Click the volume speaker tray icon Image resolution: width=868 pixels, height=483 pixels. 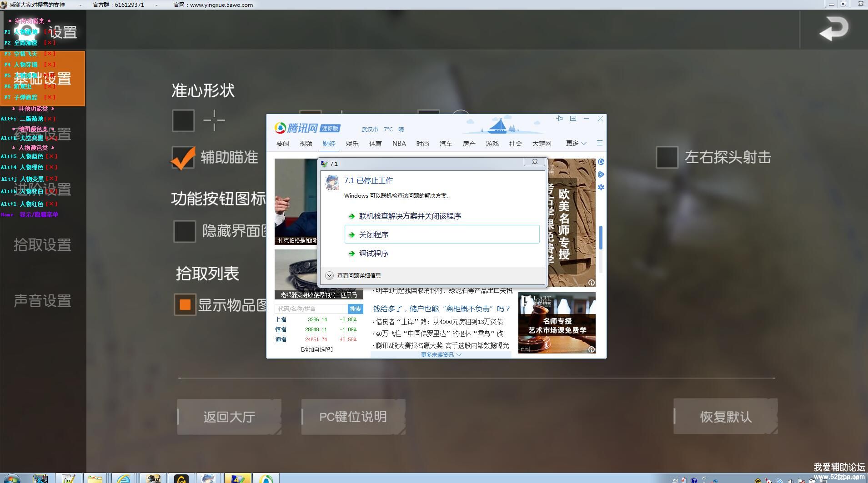coord(791,481)
